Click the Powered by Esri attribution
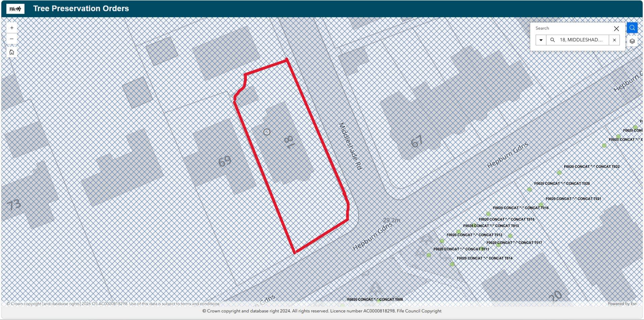 click(622, 304)
